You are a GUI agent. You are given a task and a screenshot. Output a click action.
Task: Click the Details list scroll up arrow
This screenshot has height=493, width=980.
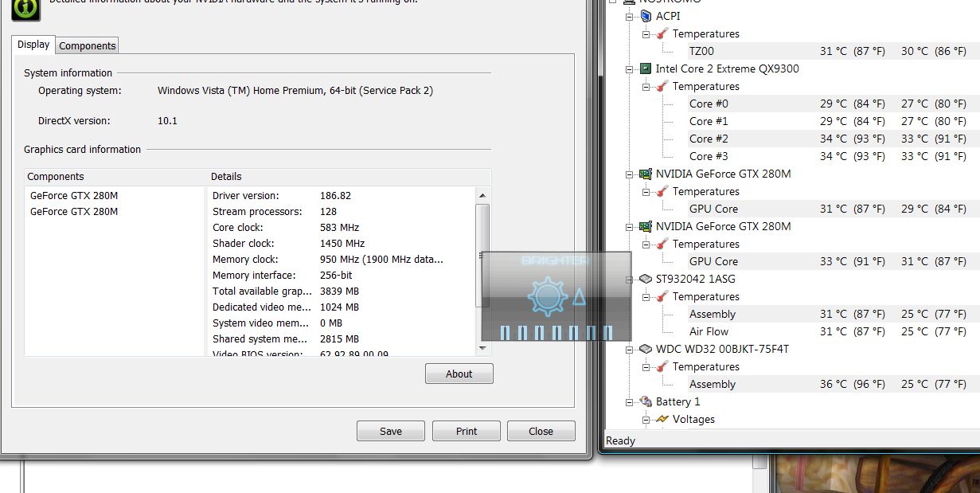482,195
